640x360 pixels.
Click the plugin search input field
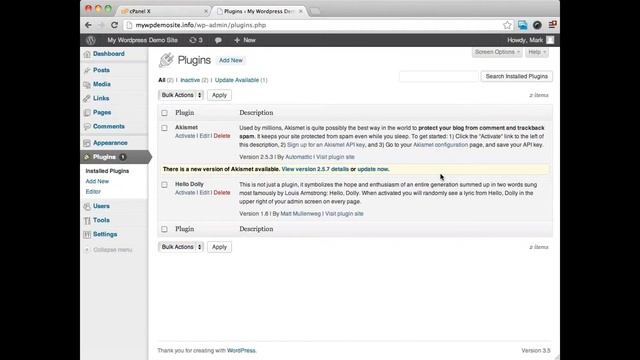(438, 76)
